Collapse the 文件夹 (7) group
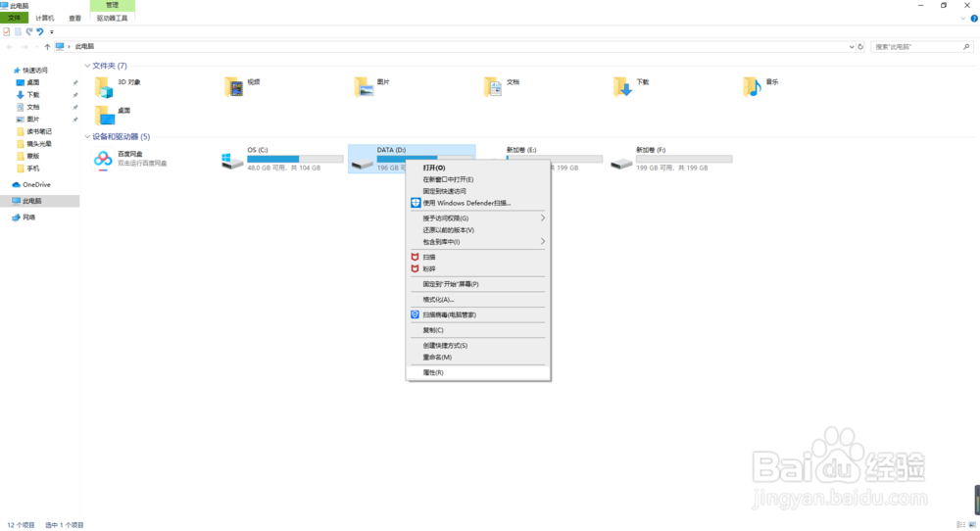The height and width of the screenshot is (531, 980). 87,66
